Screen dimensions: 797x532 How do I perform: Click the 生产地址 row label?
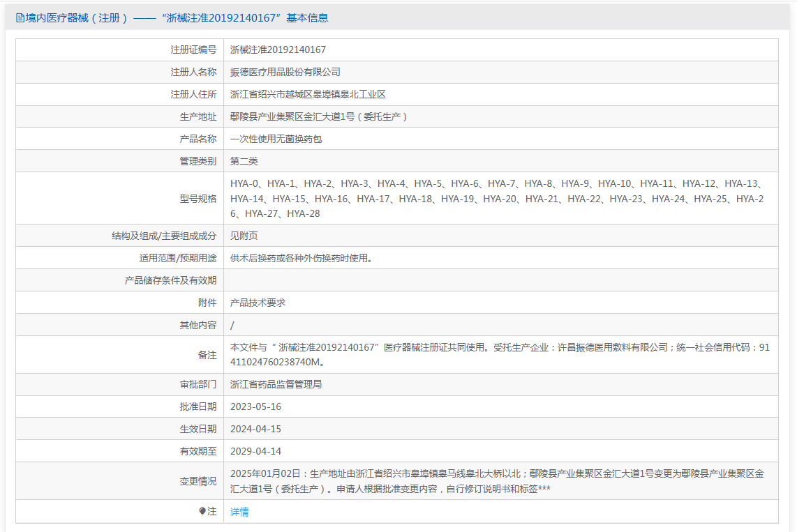[198, 116]
